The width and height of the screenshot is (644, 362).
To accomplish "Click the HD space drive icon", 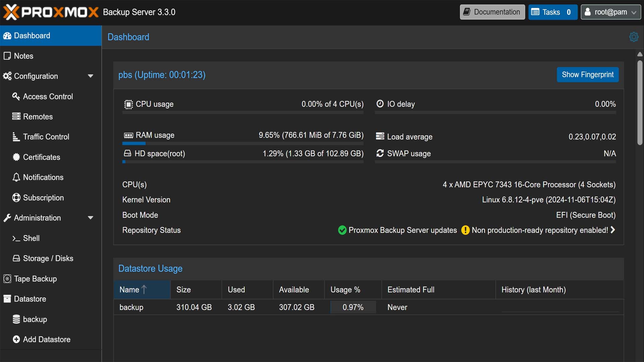I will coord(127,154).
